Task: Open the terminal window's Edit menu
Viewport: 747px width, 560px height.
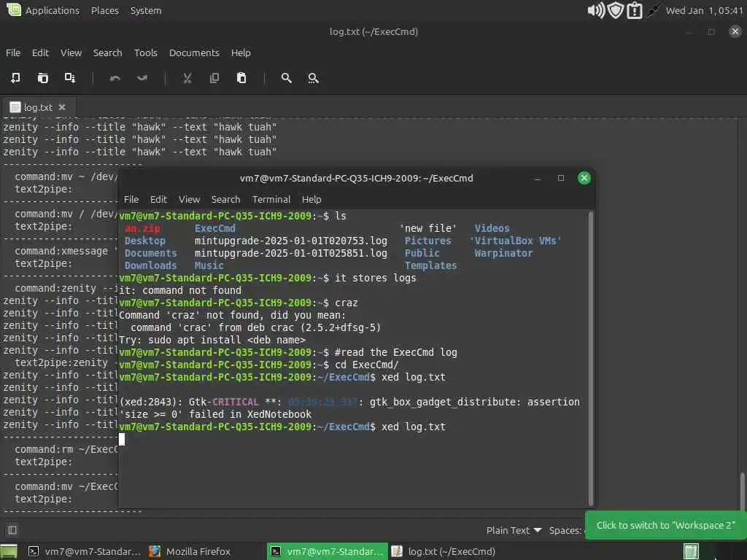Action: [158, 200]
